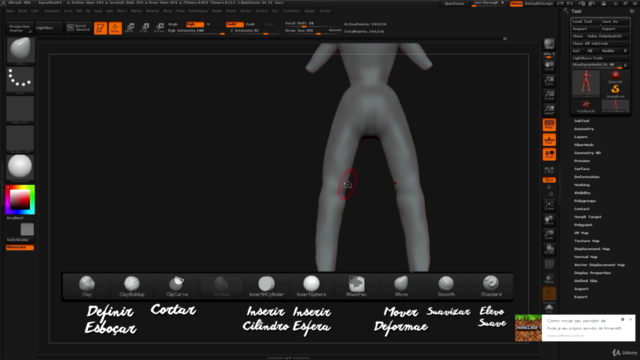The height and width of the screenshot is (360, 640).
Task: Click the Gradient button
Action: (x=15, y=218)
